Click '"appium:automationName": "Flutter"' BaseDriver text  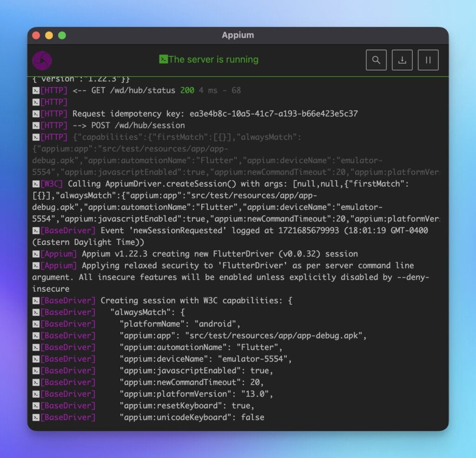201,347
